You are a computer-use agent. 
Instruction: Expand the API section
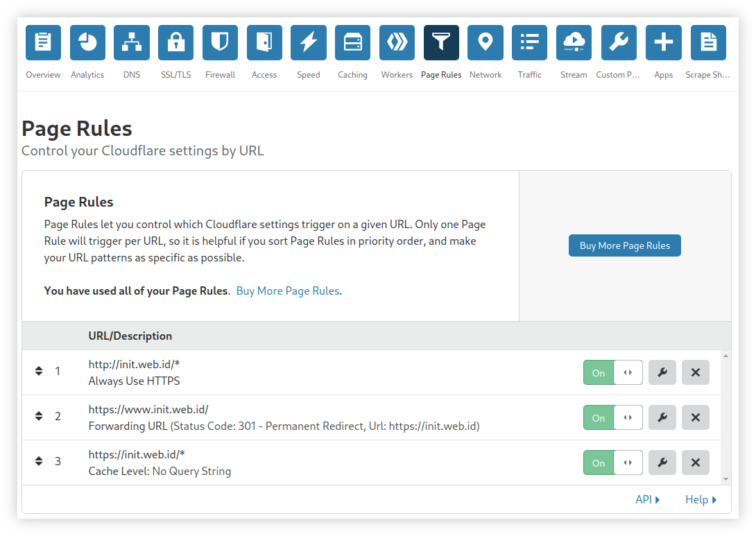[x=647, y=499]
